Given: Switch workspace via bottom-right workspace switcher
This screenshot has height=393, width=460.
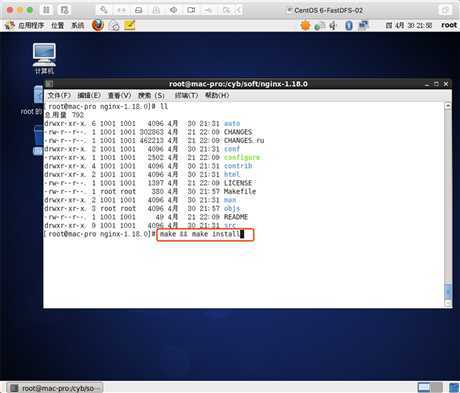Looking at the screenshot, I should click(x=430, y=387).
